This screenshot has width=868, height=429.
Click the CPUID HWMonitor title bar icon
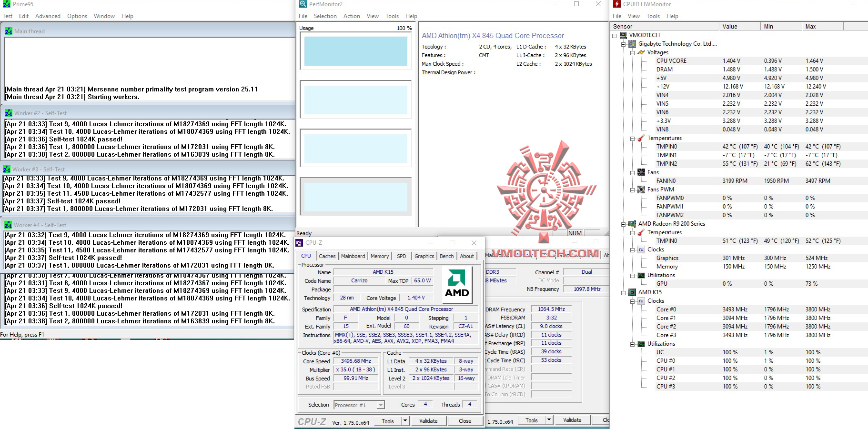[x=617, y=4]
